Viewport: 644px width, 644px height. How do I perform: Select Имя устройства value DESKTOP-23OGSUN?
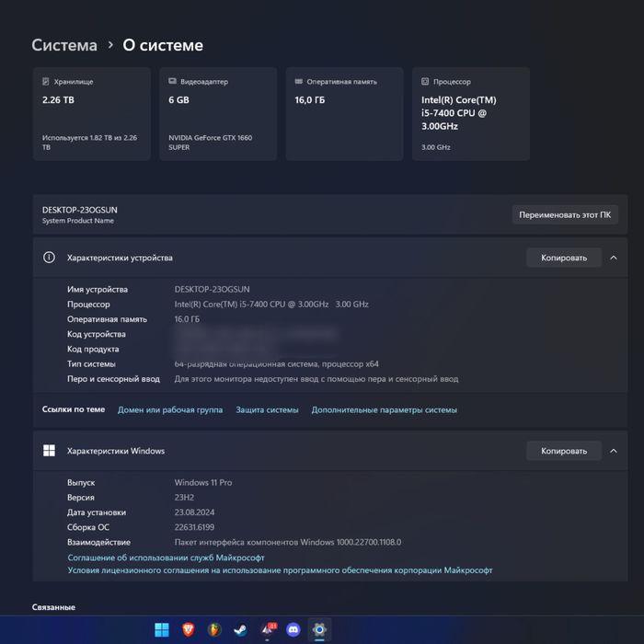point(212,289)
